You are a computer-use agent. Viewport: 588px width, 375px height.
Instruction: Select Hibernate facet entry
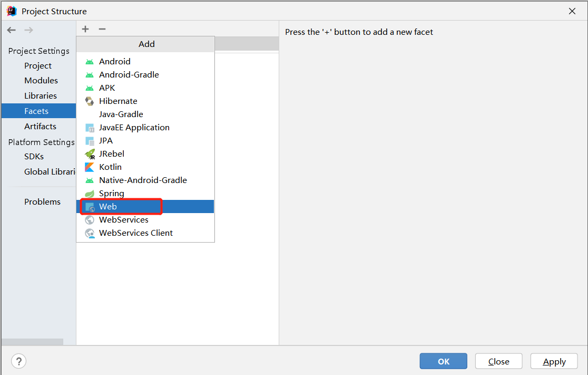pyautogui.click(x=145, y=101)
